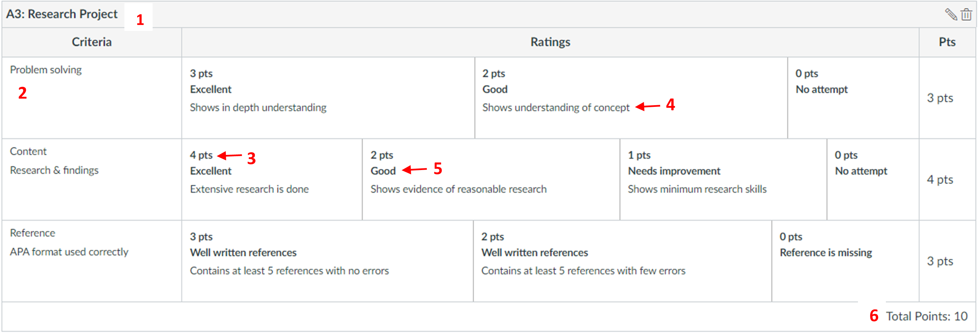
Task: Pick 0 pts No attempt for Content
Action: (873, 179)
